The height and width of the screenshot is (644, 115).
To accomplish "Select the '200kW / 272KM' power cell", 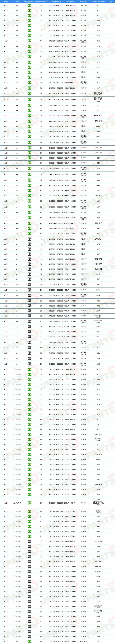I will pyautogui.click(x=70, y=511).
